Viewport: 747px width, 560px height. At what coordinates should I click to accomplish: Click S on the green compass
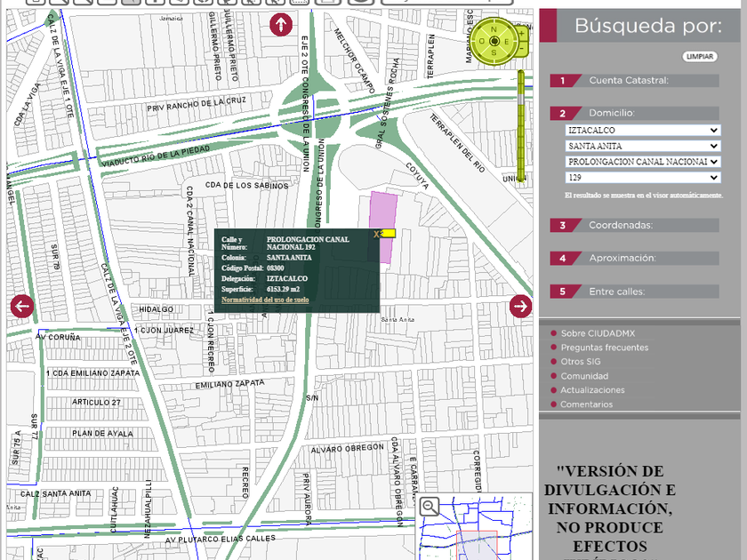[x=494, y=52]
